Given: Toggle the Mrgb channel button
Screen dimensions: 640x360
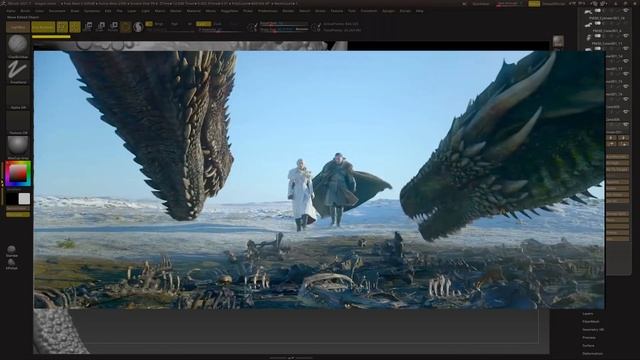Looking at the screenshot, I should pos(159,24).
